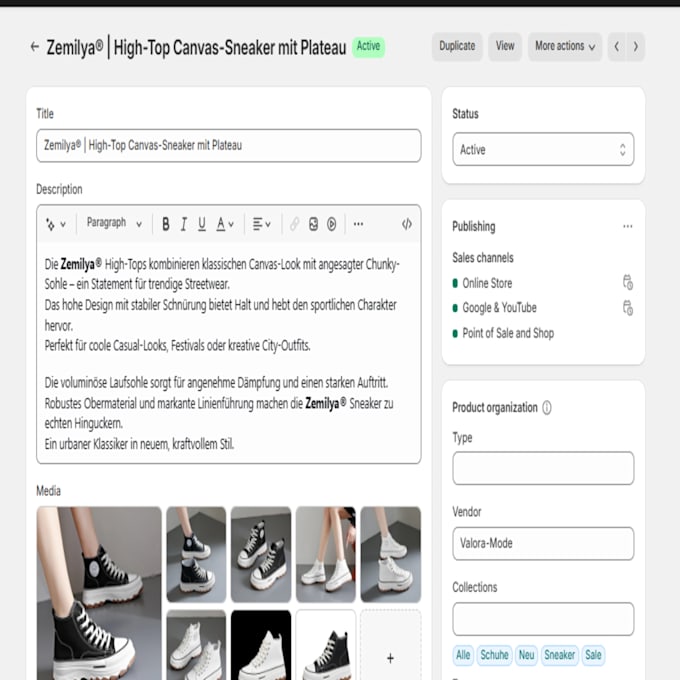Expand the text alignment dropdown
The height and width of the screenshot is (680, 680).
[x=262, y=224]
